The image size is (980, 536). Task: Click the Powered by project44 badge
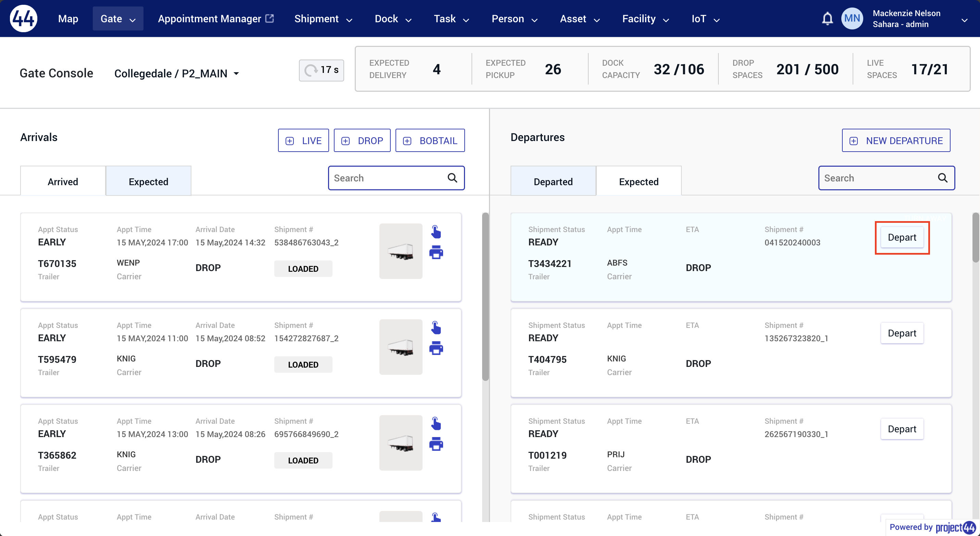coord(933,527)
